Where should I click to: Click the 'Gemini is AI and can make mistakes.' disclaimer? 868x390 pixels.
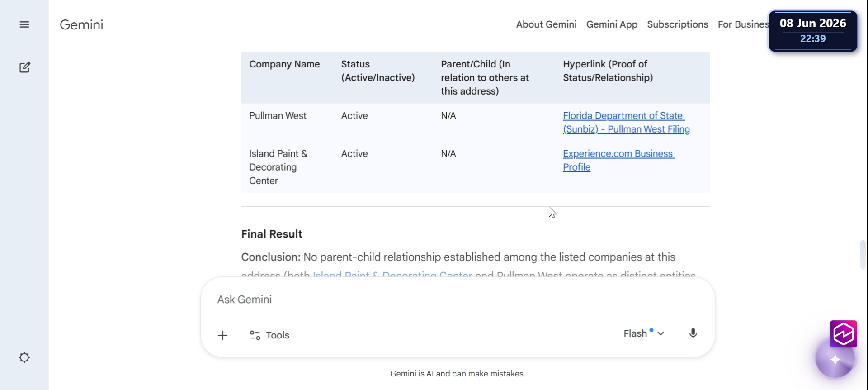point(458,374)
